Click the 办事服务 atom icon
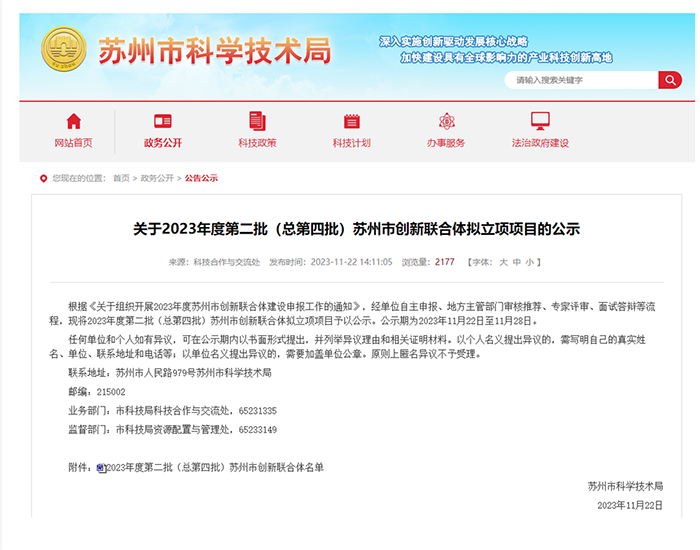Screen dimensions: 700x550 click(446, 121)
